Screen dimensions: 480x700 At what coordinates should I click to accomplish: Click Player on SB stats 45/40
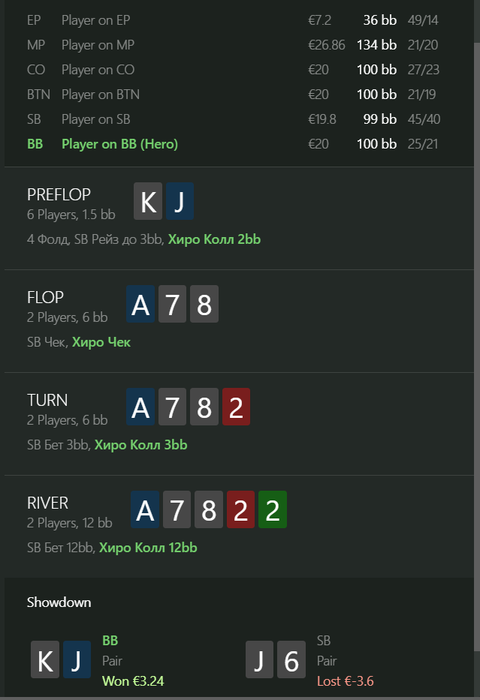pyautogui.click(x=424, y=119)
